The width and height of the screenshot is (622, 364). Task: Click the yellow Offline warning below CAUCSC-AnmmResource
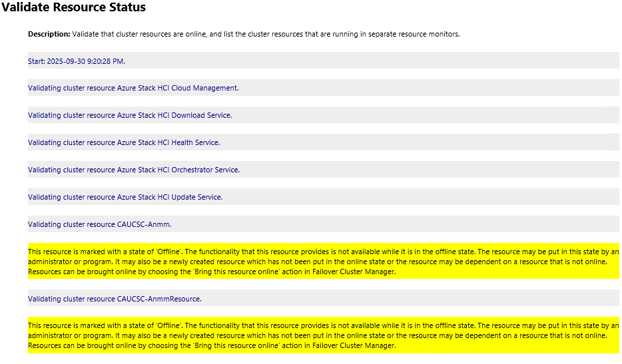[x=323, y=335]
